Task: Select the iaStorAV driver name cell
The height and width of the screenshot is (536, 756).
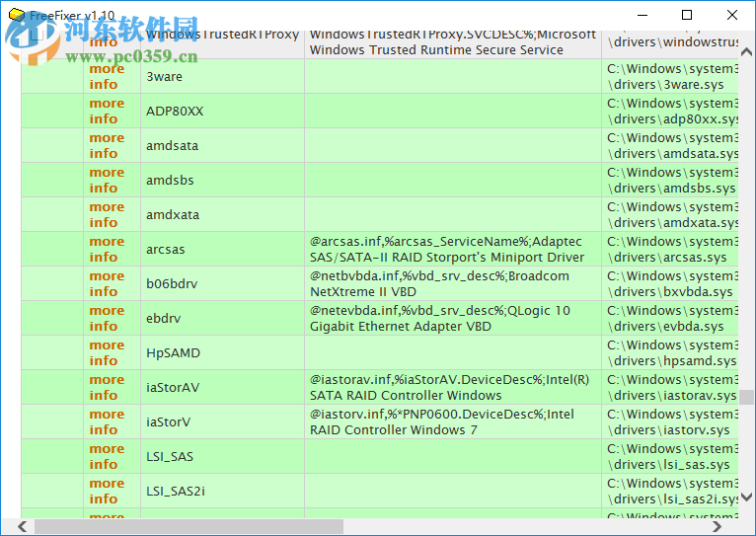Action: click(222, 388)
